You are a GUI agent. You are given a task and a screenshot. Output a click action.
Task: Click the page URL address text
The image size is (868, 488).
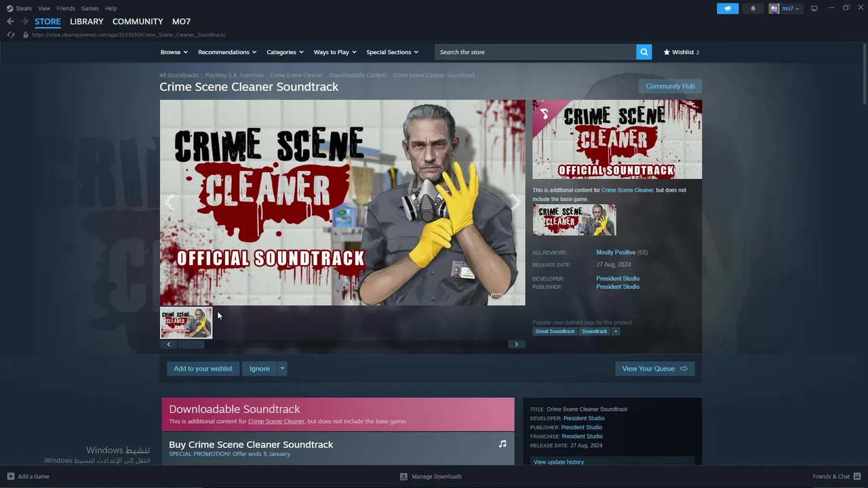click(128, 35)
